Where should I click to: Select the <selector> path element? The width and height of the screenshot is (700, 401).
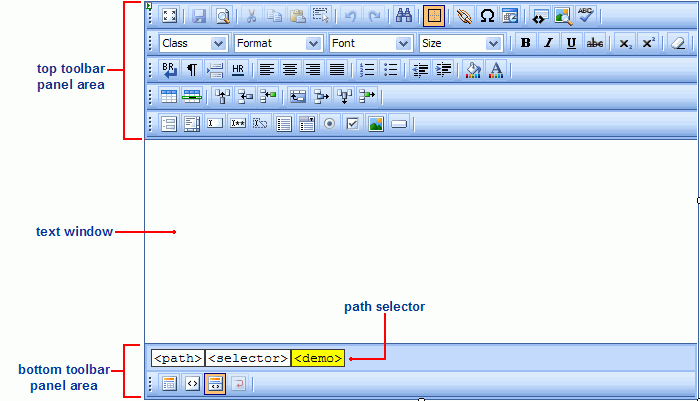tap(248, 358)
